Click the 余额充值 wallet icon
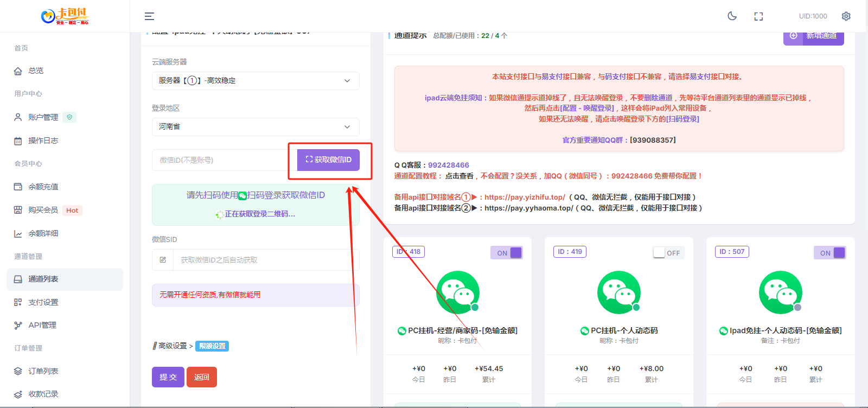The image size is (868, 408). 18,187
